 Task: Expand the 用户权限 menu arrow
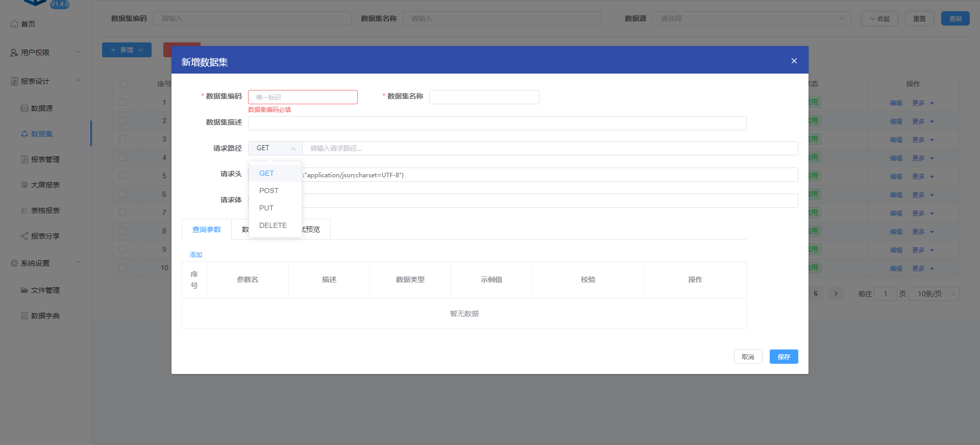tap(79, 52)
